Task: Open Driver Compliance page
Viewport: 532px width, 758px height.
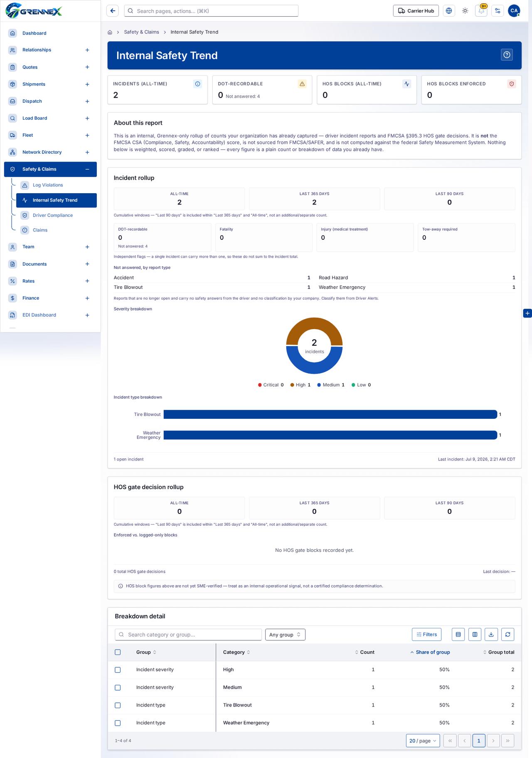Action: pyautogui.click(x=56, y=215)
